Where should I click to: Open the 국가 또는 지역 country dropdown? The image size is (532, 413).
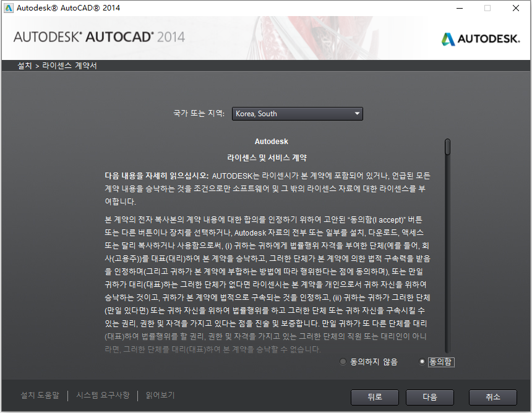297,114
